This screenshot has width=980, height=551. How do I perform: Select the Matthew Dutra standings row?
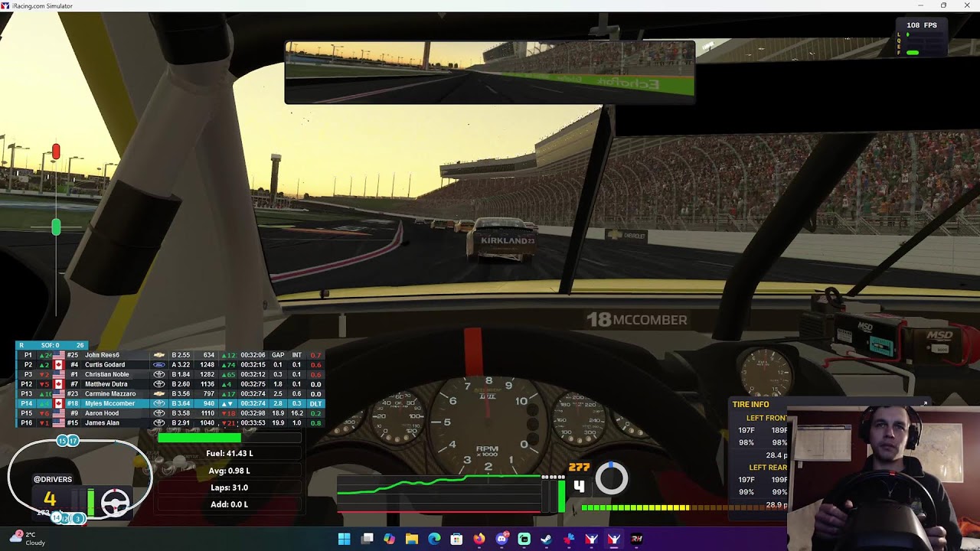tap(170, 384)
